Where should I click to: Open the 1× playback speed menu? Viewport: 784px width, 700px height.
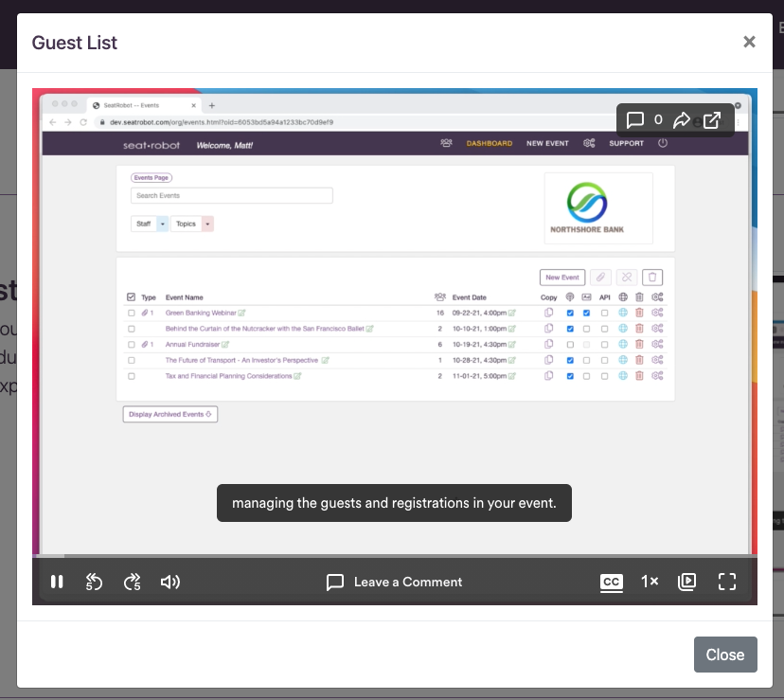point(650,582)
